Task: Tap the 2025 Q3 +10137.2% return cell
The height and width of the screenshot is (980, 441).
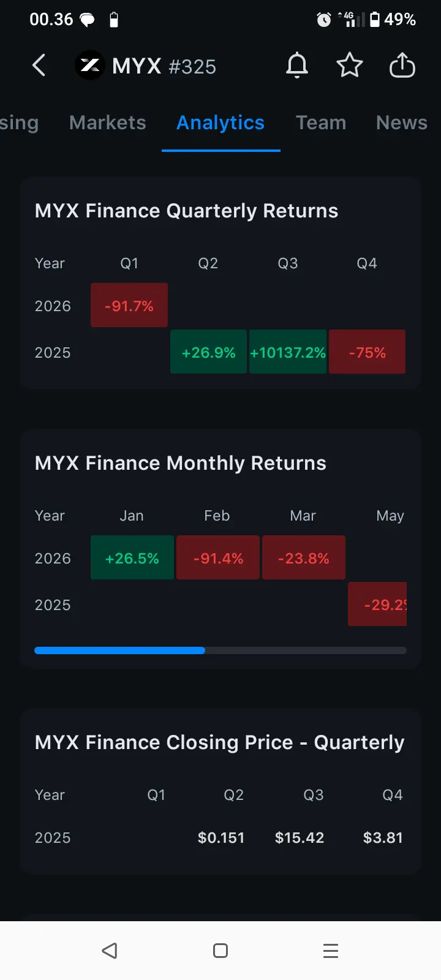Action: [288, 352]
